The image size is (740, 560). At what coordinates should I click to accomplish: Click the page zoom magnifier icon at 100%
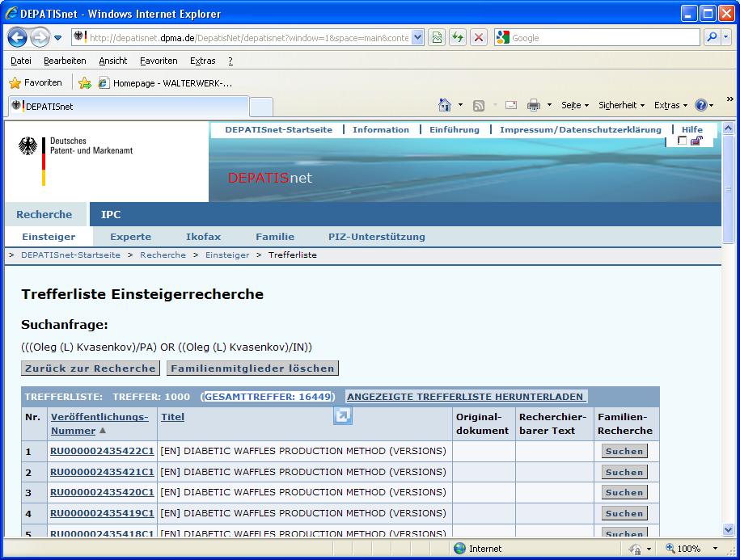point(670,548)
